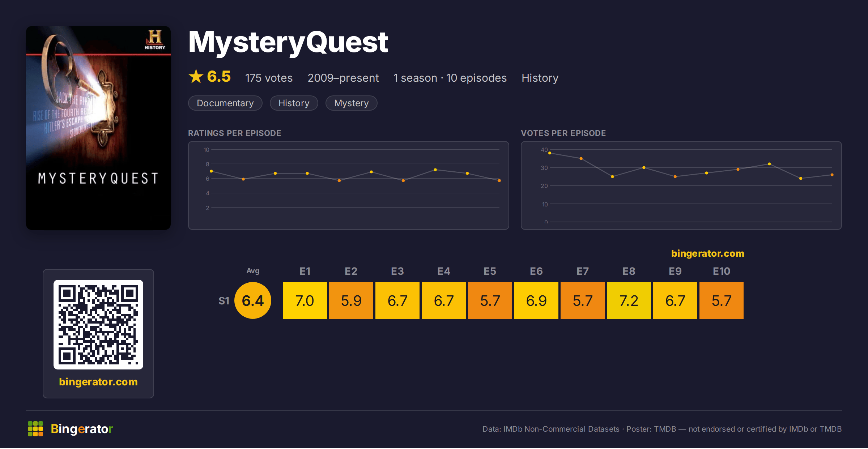This screenshot has height=449, width=868.
Task: Click the E1 rating tile 7.0
Action: pyautogui.click(x=305, y=300)
